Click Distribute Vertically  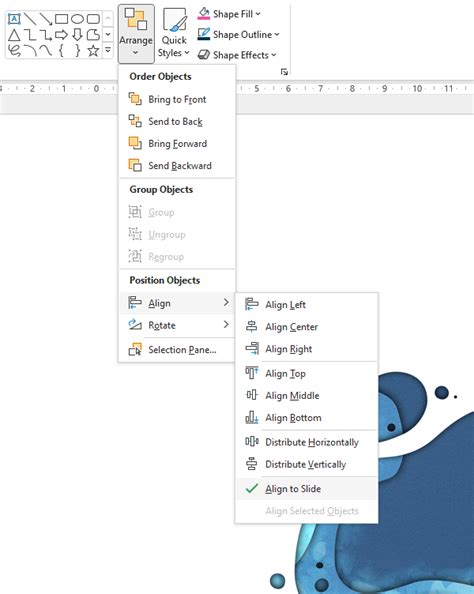tap(307, 464)
